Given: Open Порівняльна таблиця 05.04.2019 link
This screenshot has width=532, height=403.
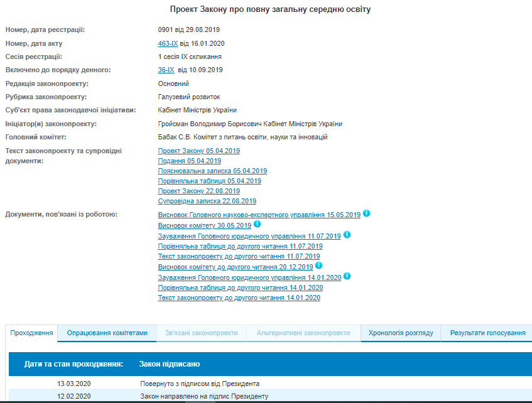Looking at the screenshot, I should click(x=209, y=181).
